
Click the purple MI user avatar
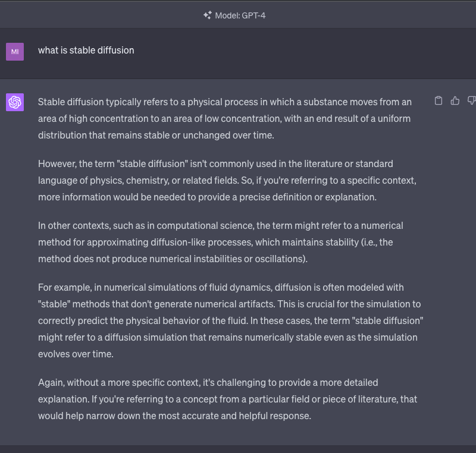coord(15,52)
